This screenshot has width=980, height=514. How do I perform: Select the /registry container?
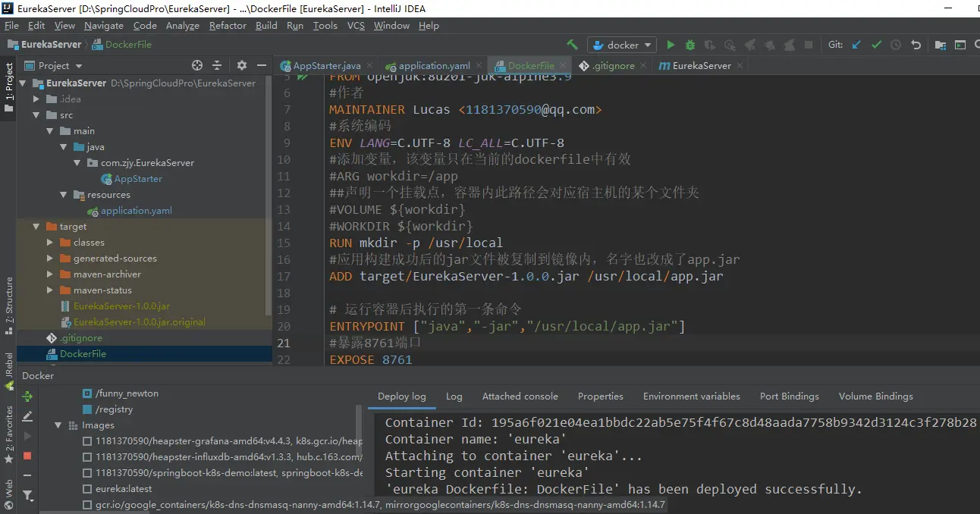(x=115, y=409)
